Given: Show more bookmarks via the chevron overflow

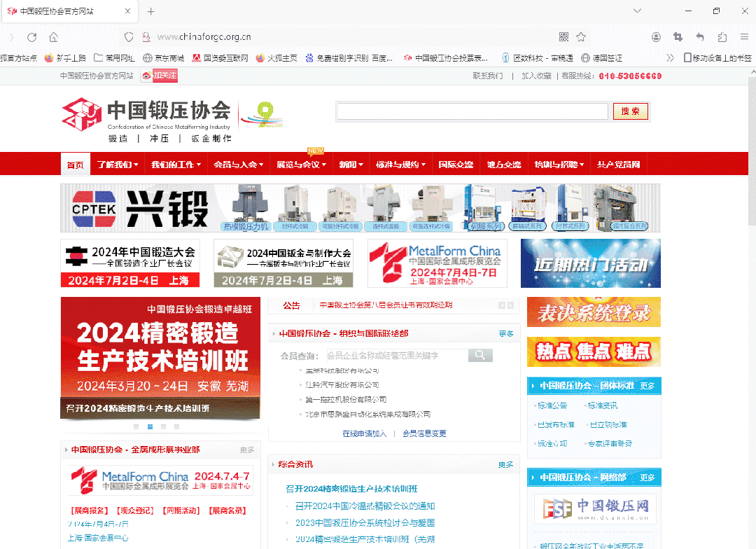Looking at the screenshot, I should 670,58.
